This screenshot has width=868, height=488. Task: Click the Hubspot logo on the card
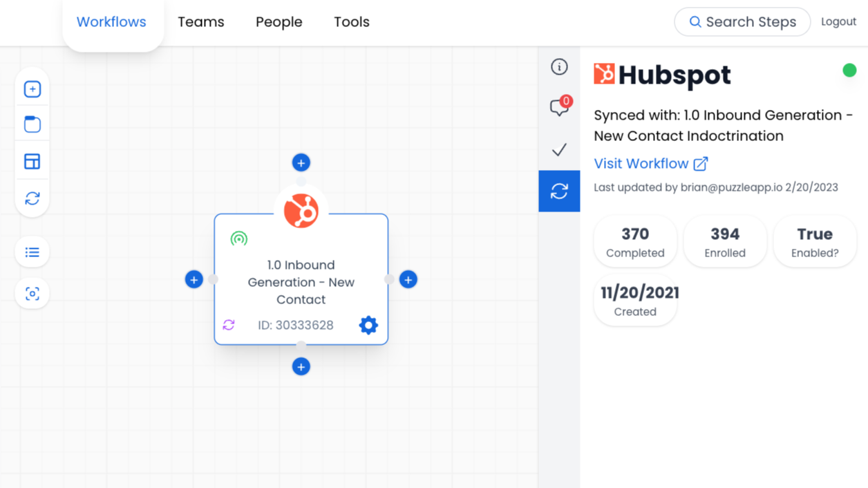click(x=301, y=209)
